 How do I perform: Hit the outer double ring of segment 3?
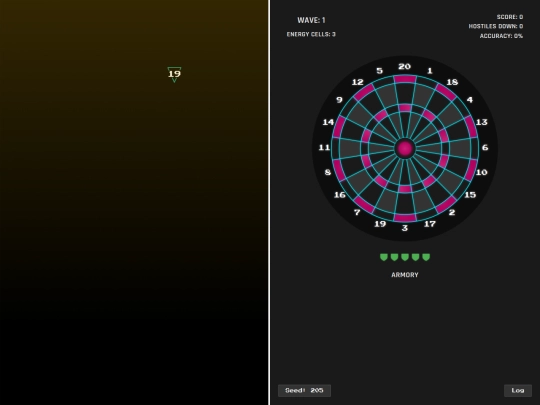tap(405, 218)
